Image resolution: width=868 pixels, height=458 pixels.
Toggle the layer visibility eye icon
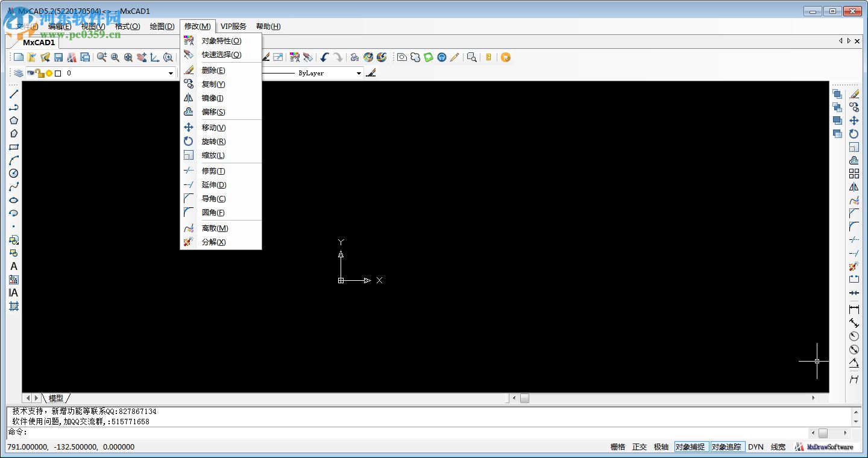[31, 73]
